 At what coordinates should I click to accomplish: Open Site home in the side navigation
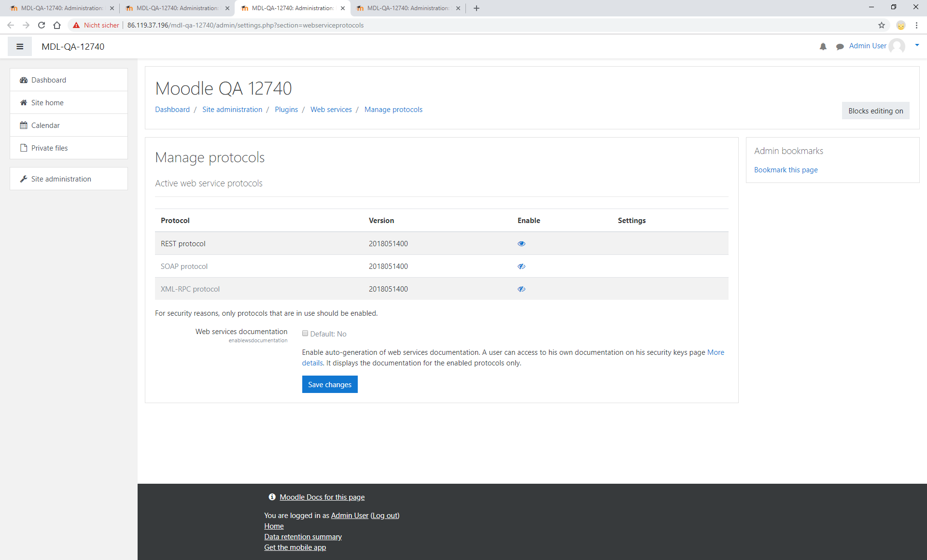click(x=69, y=102)
